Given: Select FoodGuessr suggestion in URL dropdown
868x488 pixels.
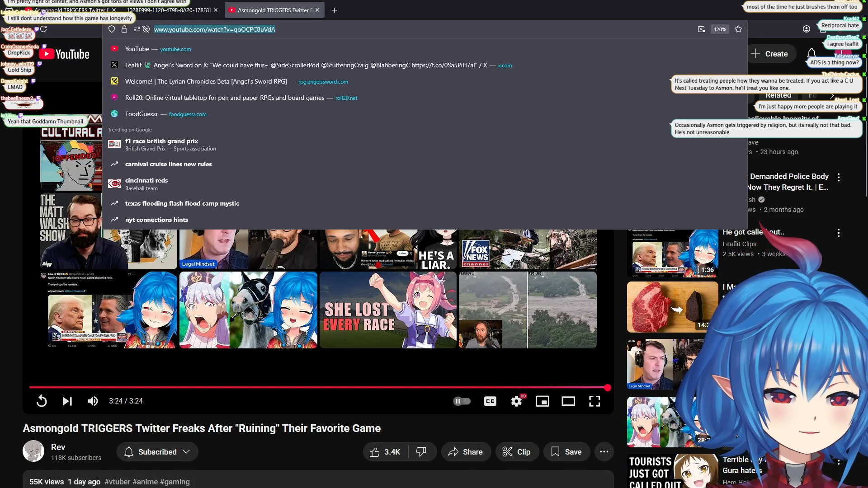Looking at the screenshot, I should click(x=142, y=114).
